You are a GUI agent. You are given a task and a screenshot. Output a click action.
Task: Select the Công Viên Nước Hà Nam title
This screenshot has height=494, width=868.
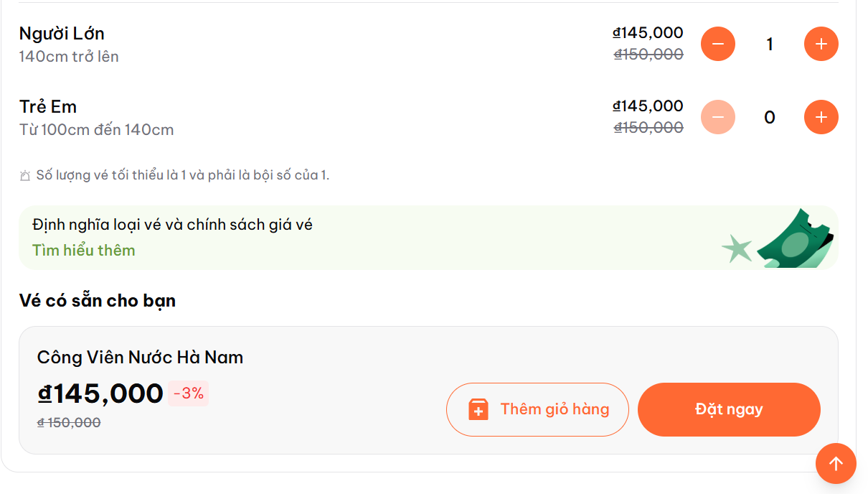coord(140,357)
